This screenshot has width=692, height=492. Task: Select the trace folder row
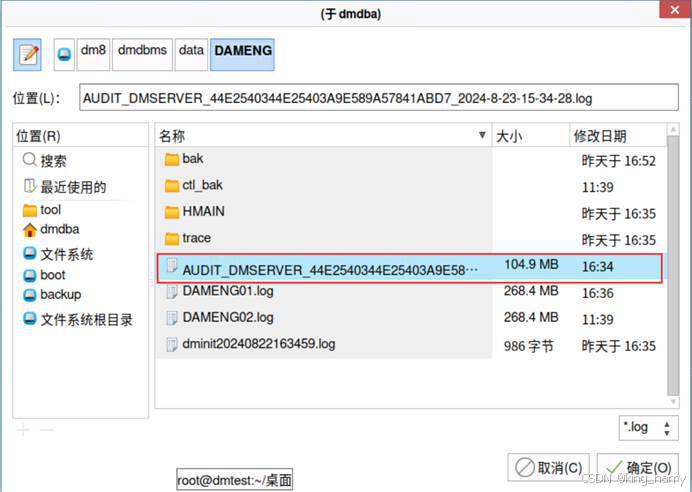click(x=411, y=239)
